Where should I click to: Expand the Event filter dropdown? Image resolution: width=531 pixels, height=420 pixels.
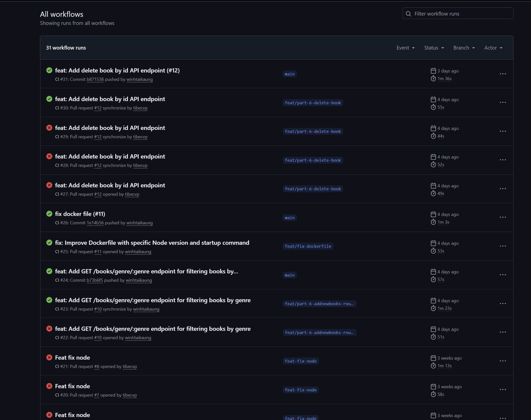point(406,48)
